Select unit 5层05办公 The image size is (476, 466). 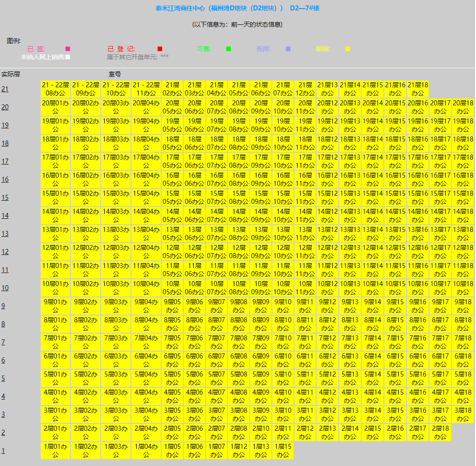pyautogui.click(x=172, y=378)
